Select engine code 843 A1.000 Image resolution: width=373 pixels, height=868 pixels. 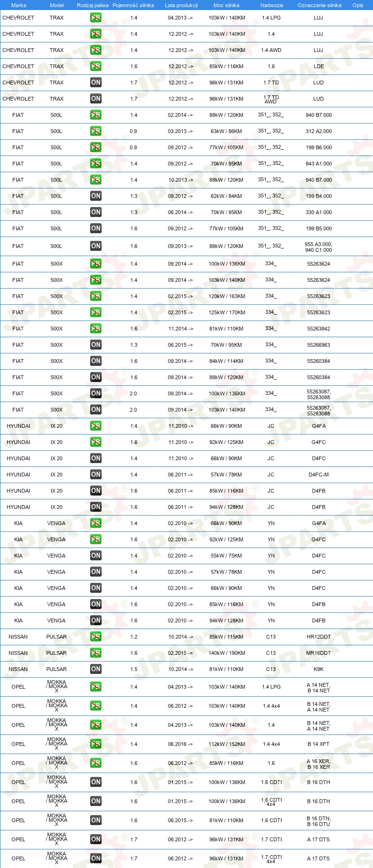coord(319,164)
